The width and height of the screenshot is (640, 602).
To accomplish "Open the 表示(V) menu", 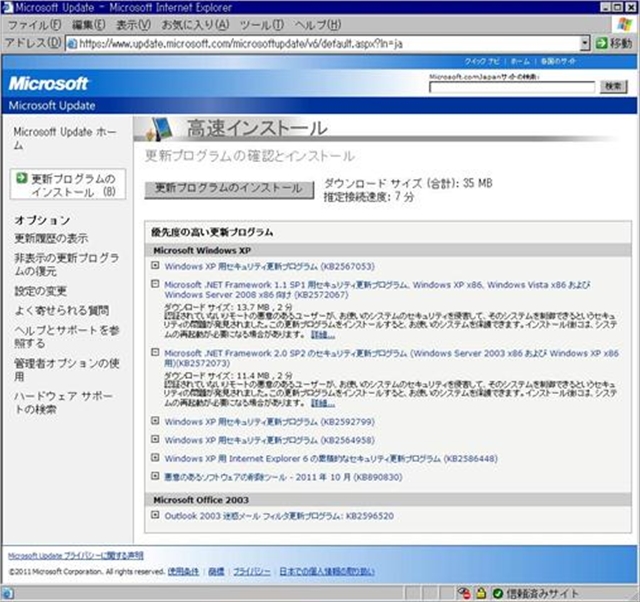I will [133, 25].
